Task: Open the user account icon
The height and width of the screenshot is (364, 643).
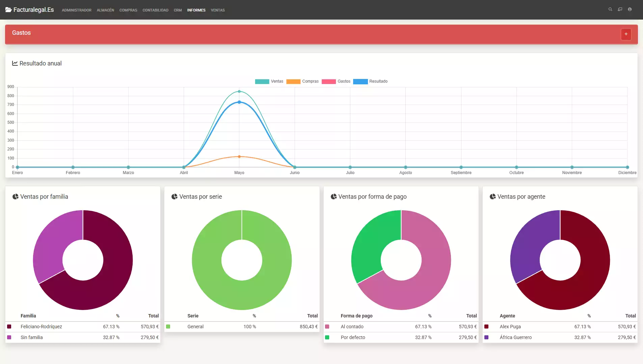Action: click(x=630, y=9)
